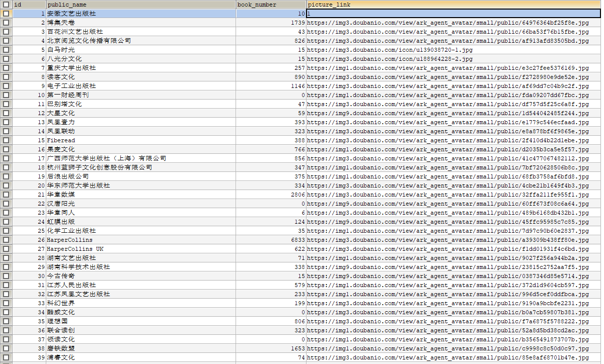
Task: Select the 凤凰壹力 cell
Action: pyautogui.click(x=141, y=122)
